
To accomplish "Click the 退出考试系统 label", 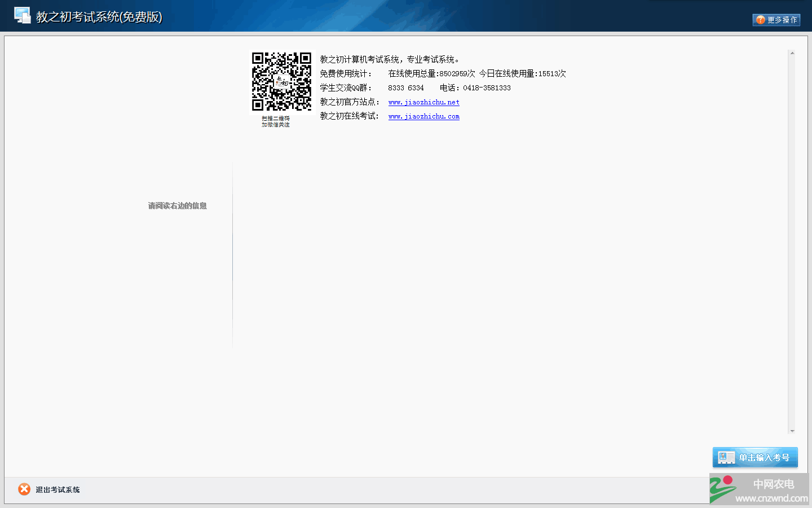I will point(58,490).
